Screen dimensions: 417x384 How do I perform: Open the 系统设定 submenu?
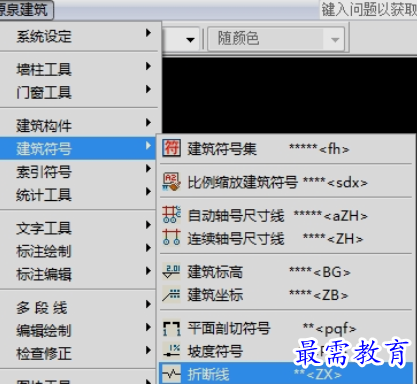click(79, 36)
